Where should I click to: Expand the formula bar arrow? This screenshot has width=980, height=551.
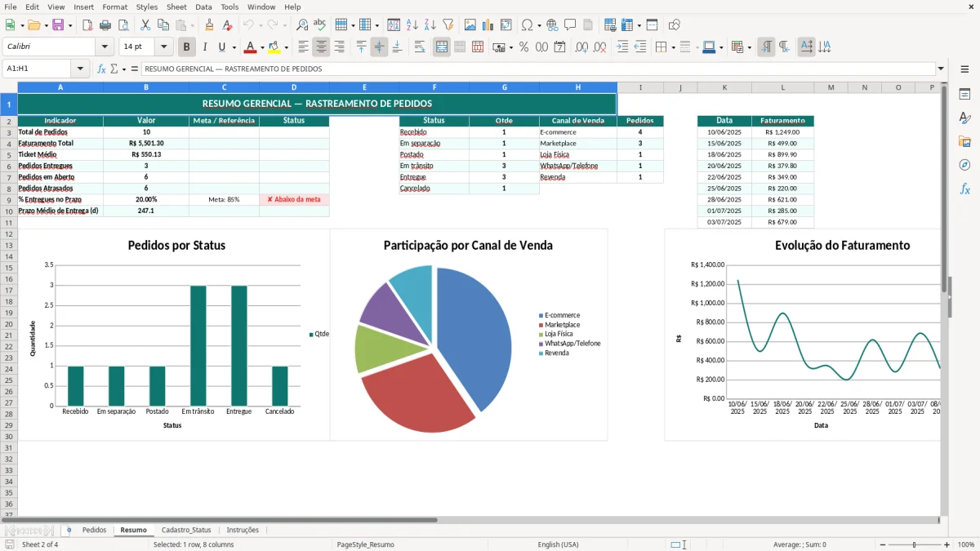pos(942,69)
